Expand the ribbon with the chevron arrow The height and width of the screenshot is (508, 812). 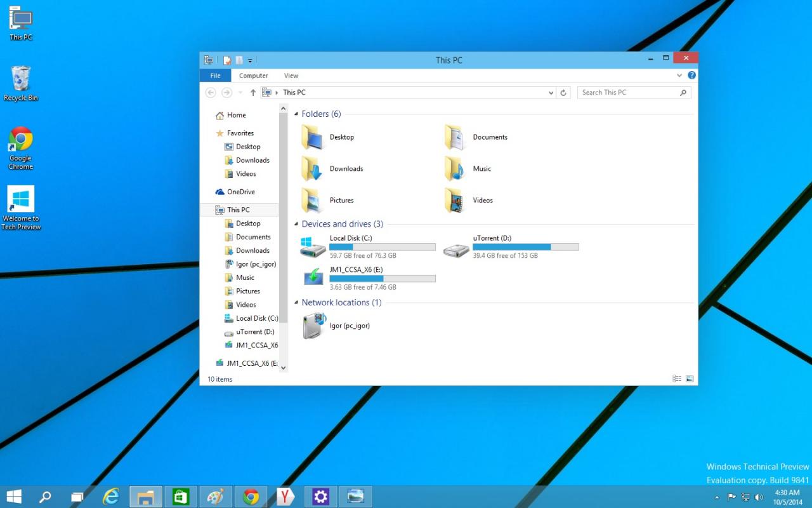pyautogui.click(x=679, y=76)
